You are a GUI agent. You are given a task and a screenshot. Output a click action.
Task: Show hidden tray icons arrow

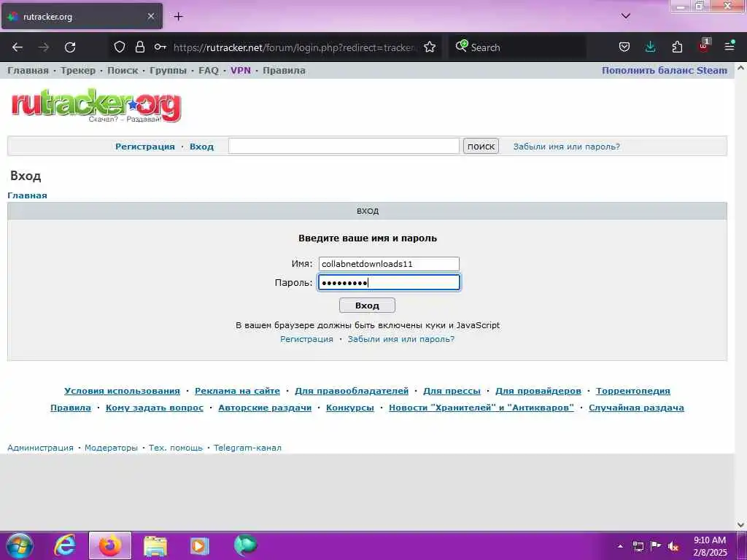(620, 546)
